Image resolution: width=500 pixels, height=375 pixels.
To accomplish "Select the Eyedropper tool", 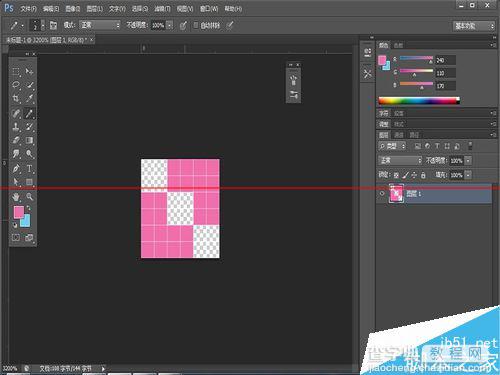I will 29,98.
